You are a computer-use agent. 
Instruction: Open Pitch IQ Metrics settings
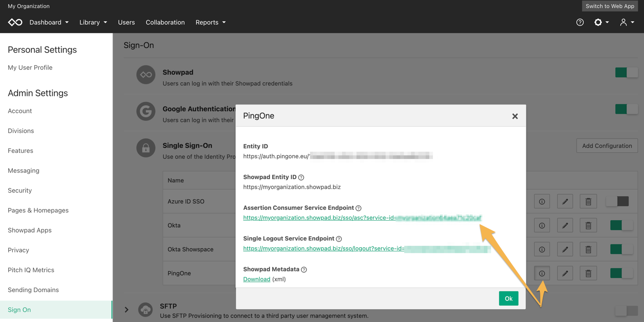[31, 270]
